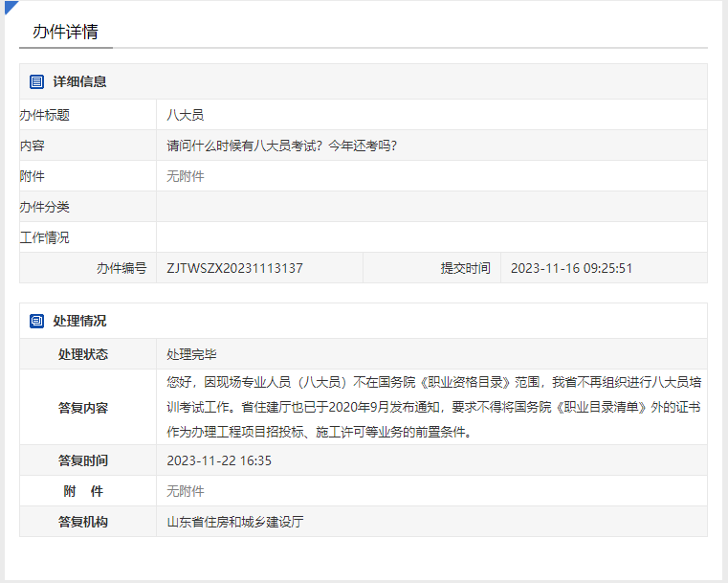Click the 办件标题 field label
The image size is (728, 583).
point(45,115)
